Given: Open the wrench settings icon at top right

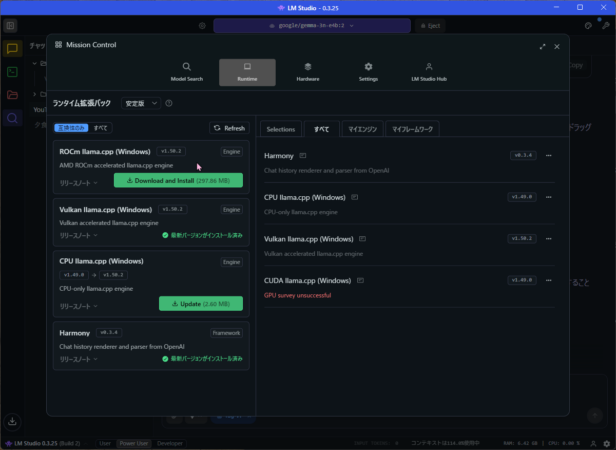Looking at the screenshot, I should coord(605,26).
